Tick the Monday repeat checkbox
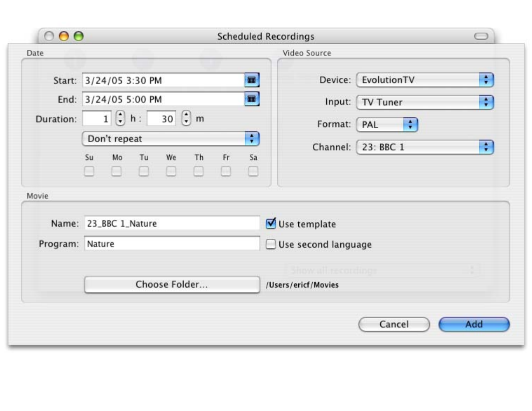This screenshot has height=411, width=532. click(117, 171)
